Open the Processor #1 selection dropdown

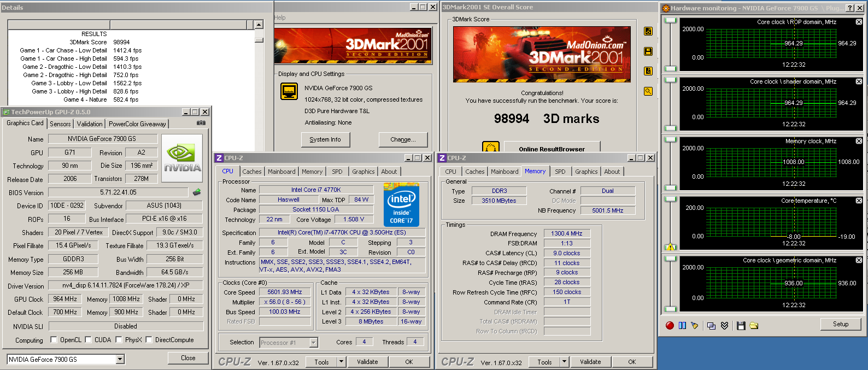pos(314,343)
